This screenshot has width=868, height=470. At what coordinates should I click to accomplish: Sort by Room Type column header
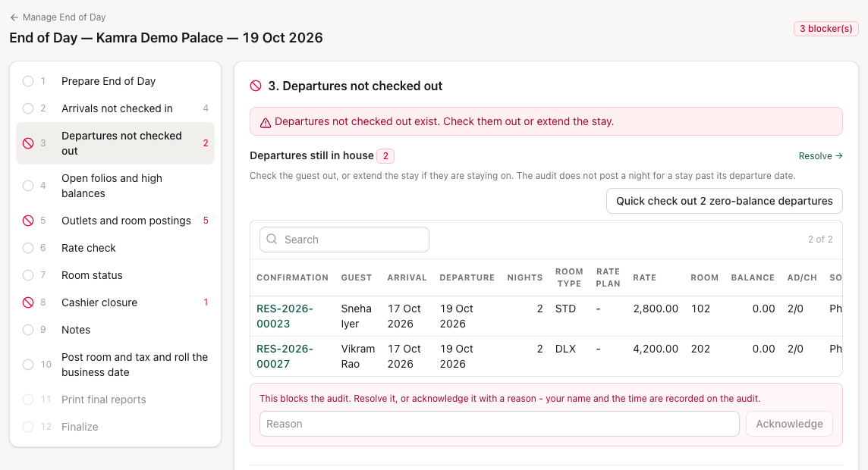569,277
